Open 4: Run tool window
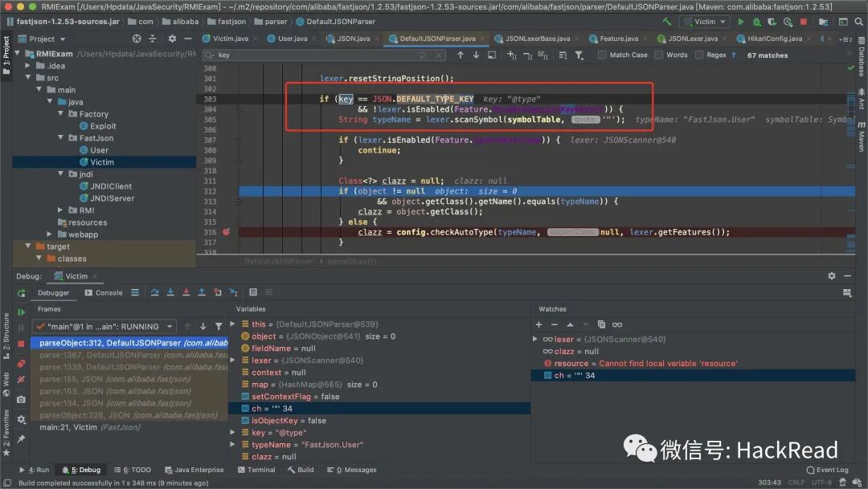 [35, 471]
